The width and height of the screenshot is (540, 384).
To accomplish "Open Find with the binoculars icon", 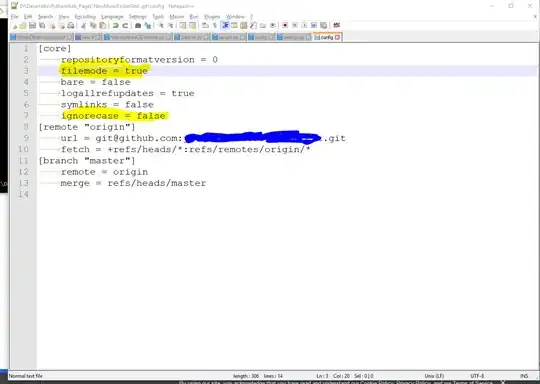I will (x=138, y=25).
